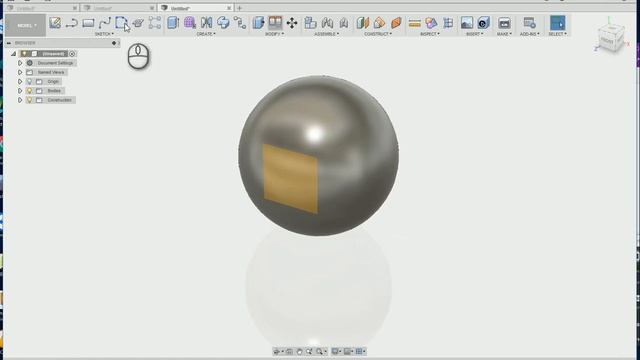
Task: Open the SKETCH dropdown menu
Action: (x=104, y=34)
